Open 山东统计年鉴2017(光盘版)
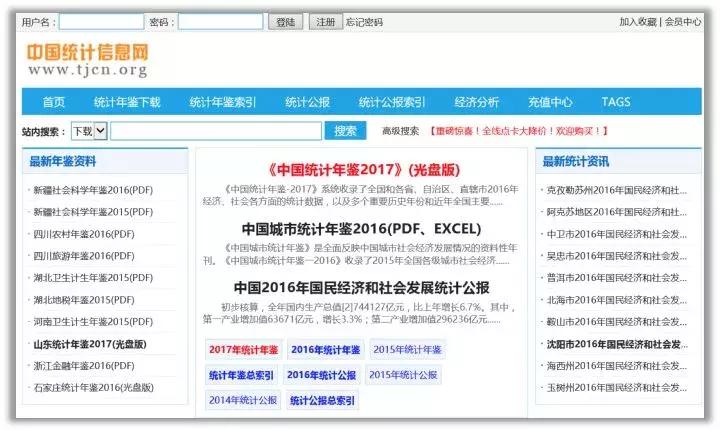Viewport: 720px width, 431px height. pyautogui.click(x=90, y=344)
